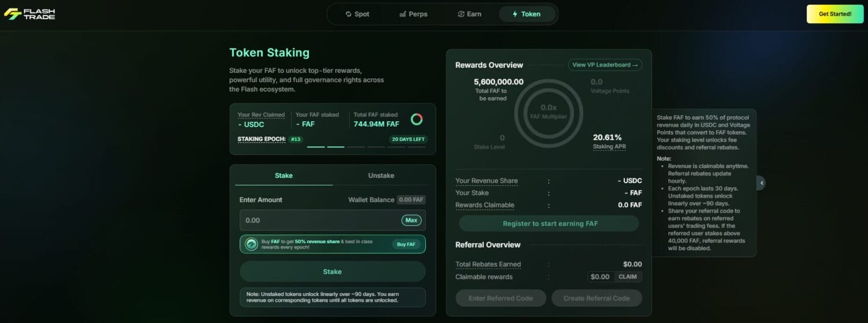Viewport: 868px width, 323px height.
Task: Click the Rewards Claimable label
Action: (485, 205)
